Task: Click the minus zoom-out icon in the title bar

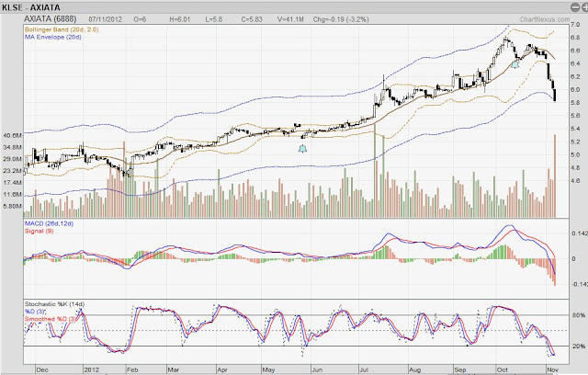Action: (x=575, y=7)
